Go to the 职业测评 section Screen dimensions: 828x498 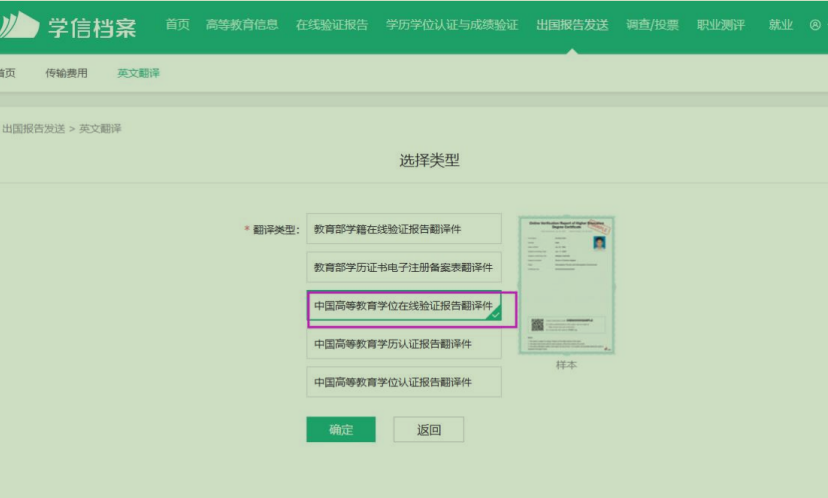(x=721, y=25)
